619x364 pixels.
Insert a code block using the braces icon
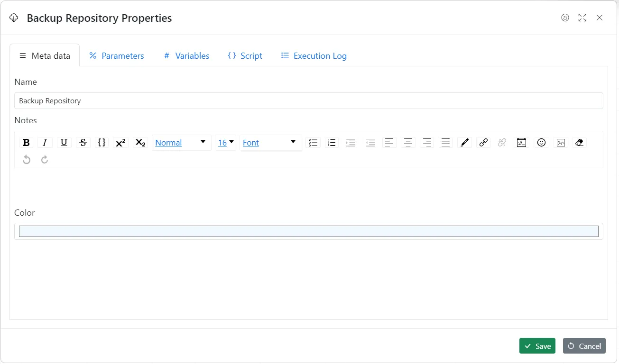tap(102, 142)
